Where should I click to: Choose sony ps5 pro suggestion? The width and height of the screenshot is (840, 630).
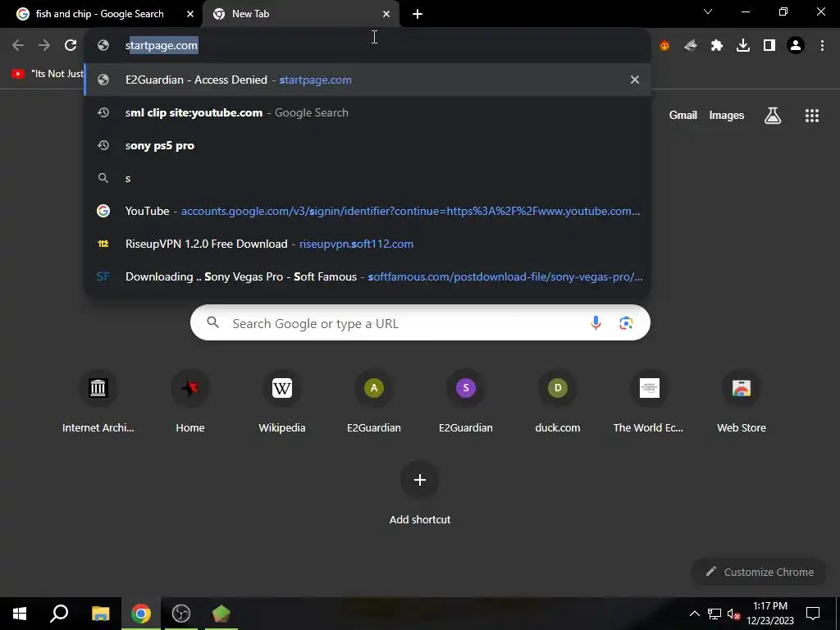pyautogui.click(x=367, y=145)
